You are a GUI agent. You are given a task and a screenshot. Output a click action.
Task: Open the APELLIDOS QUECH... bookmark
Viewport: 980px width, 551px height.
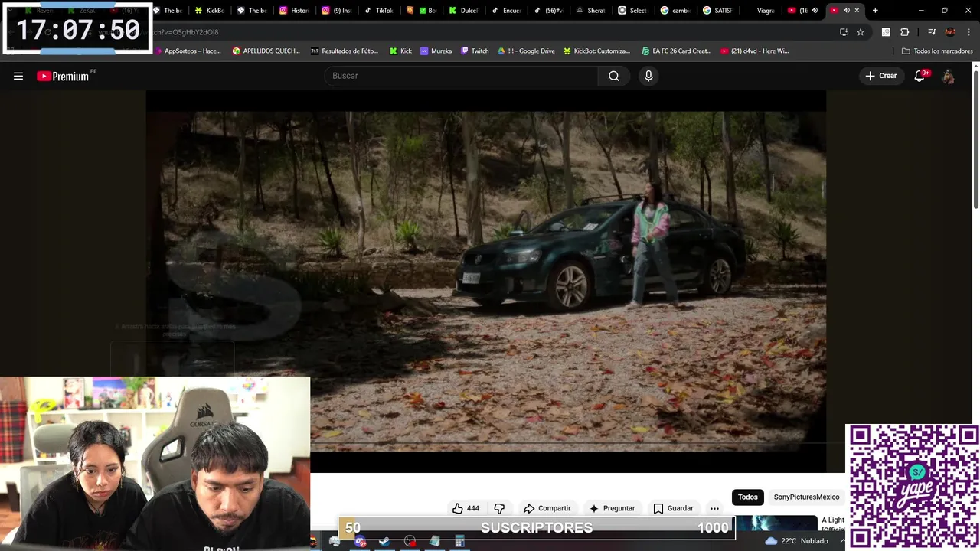(266, 51)
